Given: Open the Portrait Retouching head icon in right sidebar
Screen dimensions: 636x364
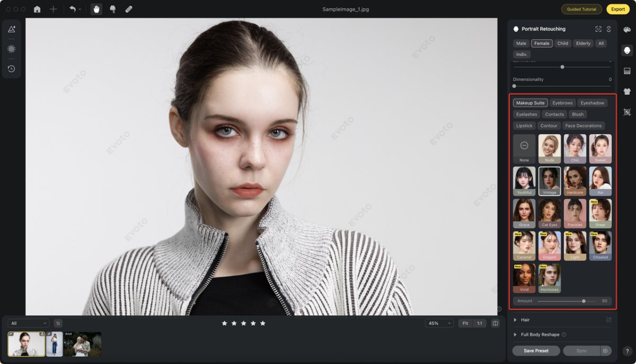Looking at the screenshot, I should pos(627,50).
